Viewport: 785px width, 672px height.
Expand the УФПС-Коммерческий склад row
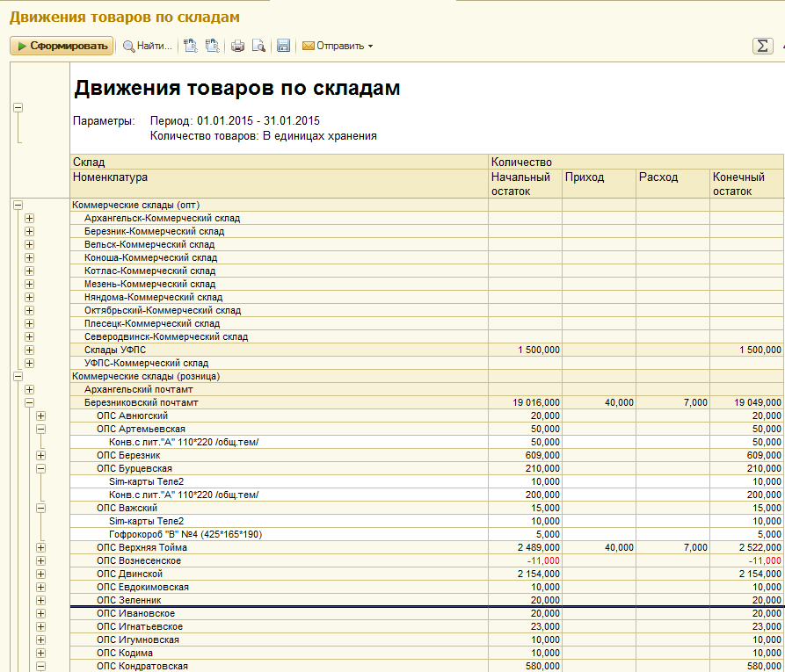pyautogui.click(x=29, y=363)
